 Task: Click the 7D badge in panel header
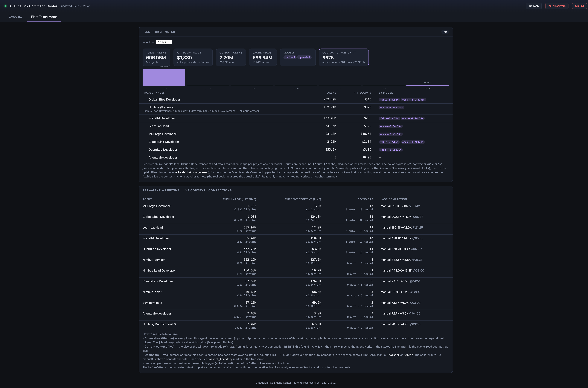tap(445, 32)
